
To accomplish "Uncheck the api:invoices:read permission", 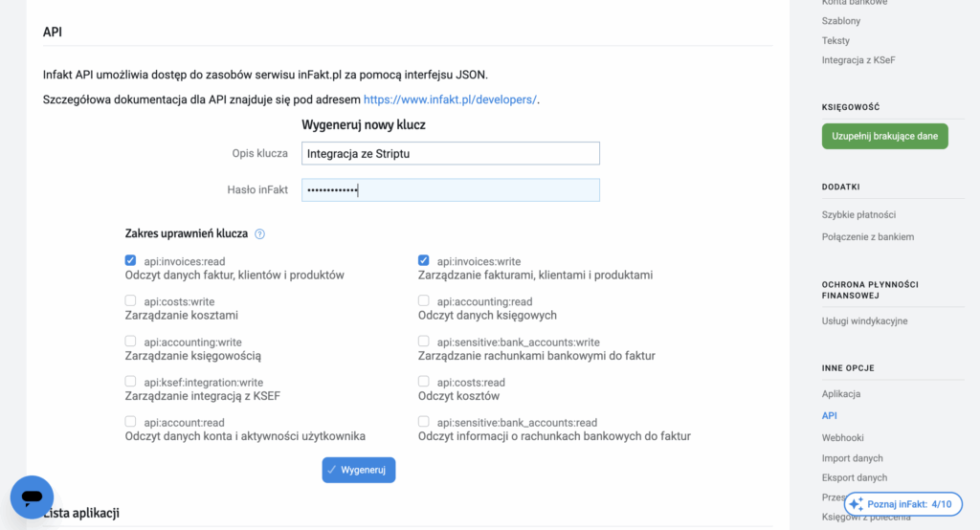I will [x=130, y=260].
